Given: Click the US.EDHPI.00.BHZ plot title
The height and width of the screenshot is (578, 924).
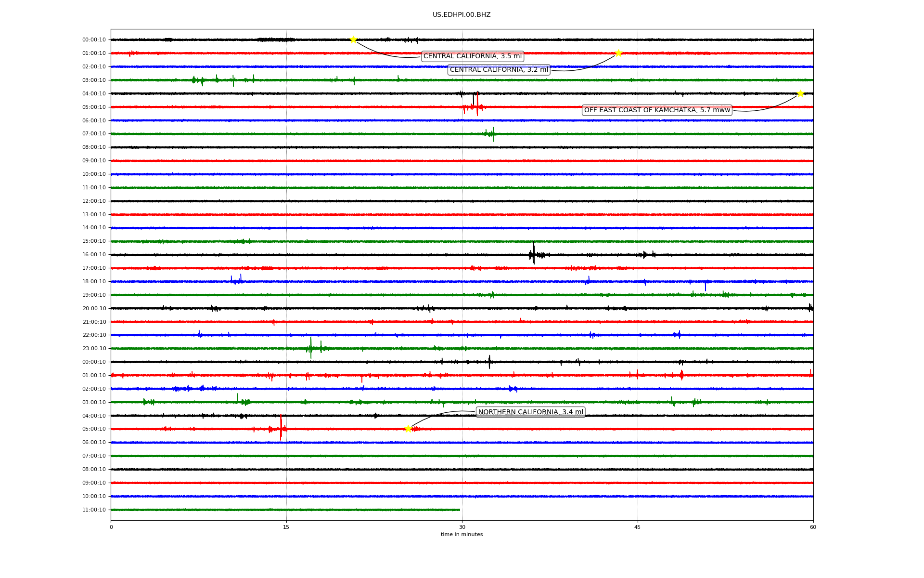Looking at the screenshot, I should click(x=462, y=15).
